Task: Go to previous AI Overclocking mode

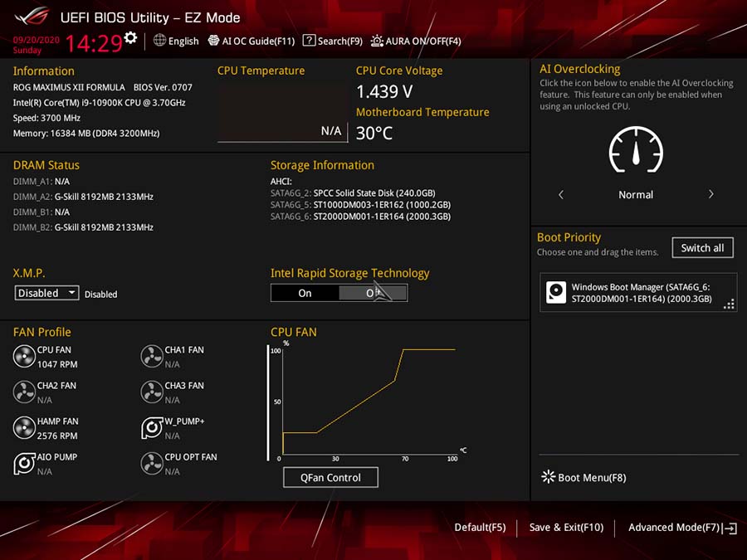Action: point(561,194)
